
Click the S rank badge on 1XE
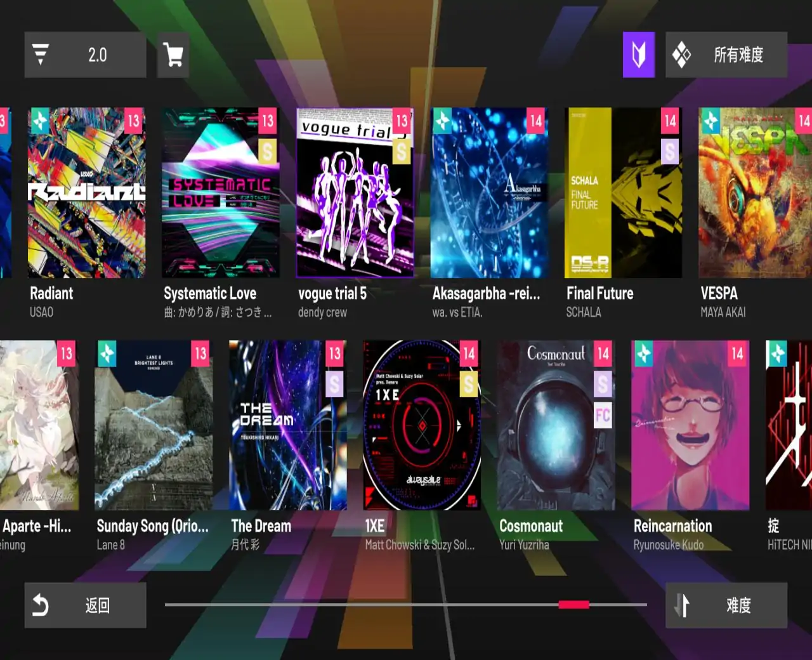469,384
